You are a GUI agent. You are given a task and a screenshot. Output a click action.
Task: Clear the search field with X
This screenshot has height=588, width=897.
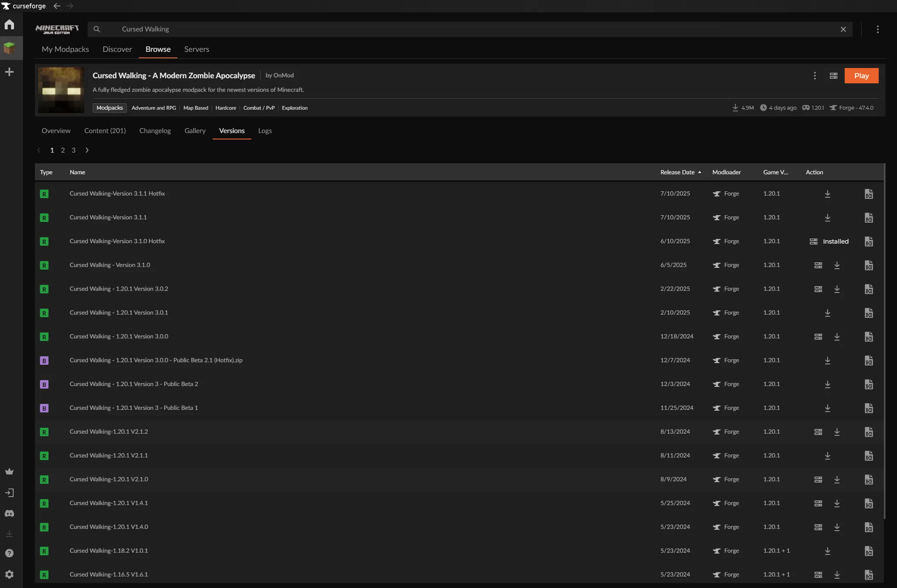click(843, 29)
